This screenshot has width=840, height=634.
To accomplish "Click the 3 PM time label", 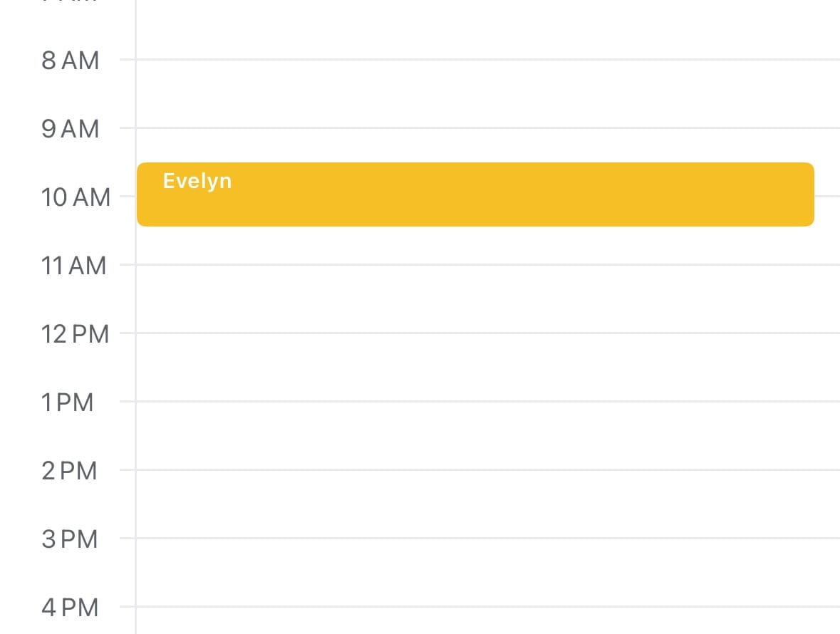I will [69, 539].
